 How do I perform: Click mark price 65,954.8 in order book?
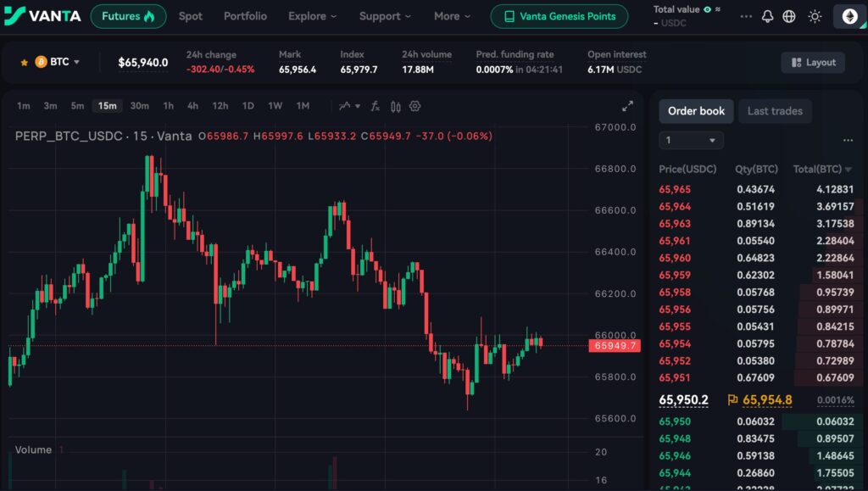(767, 399)
